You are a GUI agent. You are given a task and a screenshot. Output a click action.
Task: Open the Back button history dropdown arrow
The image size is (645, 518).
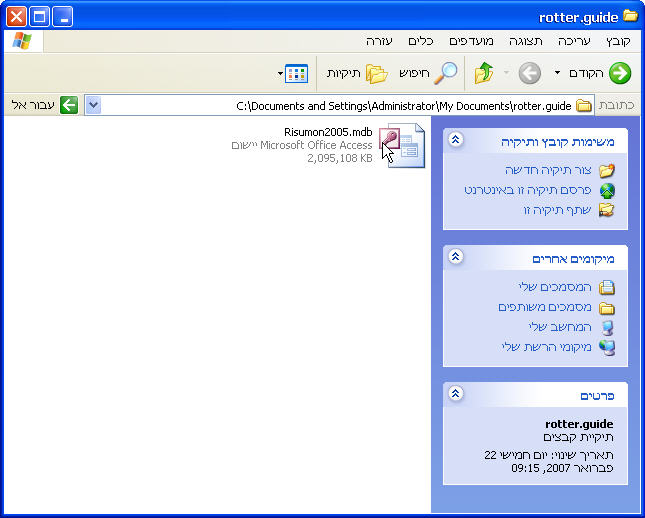tap(557, 73)
